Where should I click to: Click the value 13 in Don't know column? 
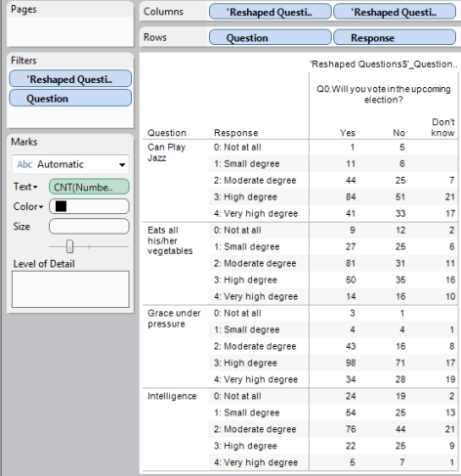450,412
